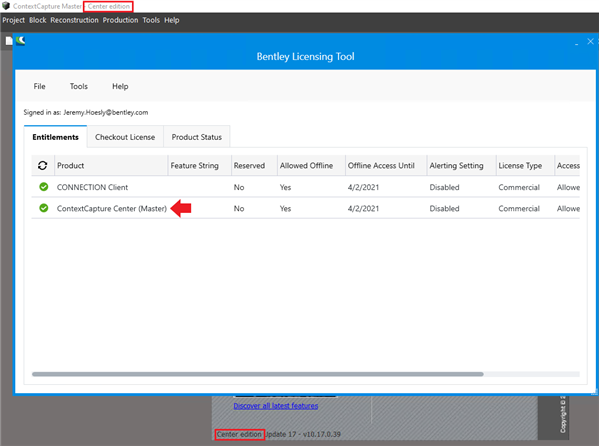
Task: Select the Entitlements tab
Action: pos(55,137)
